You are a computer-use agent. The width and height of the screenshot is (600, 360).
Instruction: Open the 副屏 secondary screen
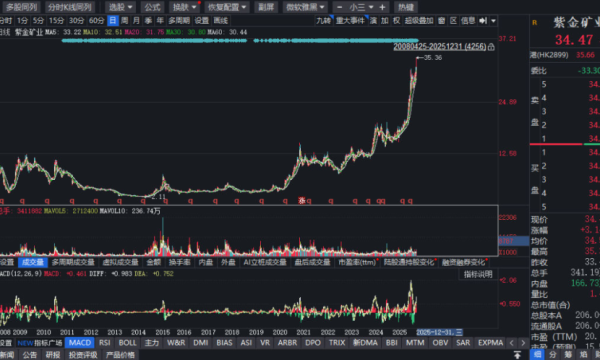pos(266,7)
